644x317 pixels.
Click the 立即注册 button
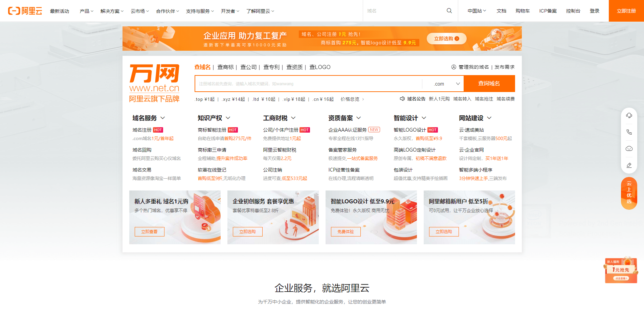(626, 11)
